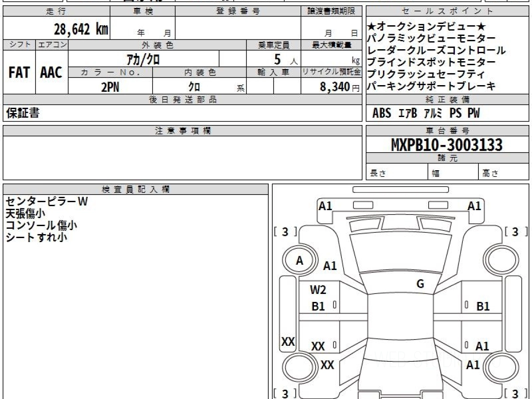Select the エアB equipment item
The width and height of the screenshot is (532, 399).
[x=408, y=113]
